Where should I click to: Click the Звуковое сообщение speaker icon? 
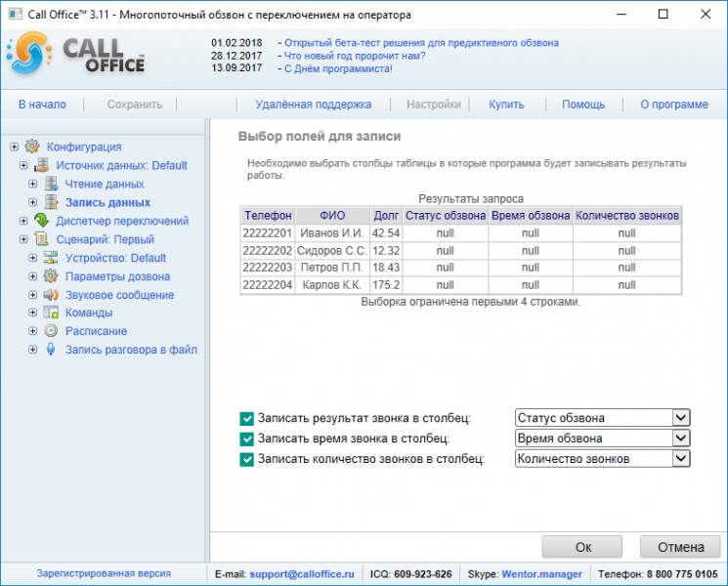coord(51,295)
